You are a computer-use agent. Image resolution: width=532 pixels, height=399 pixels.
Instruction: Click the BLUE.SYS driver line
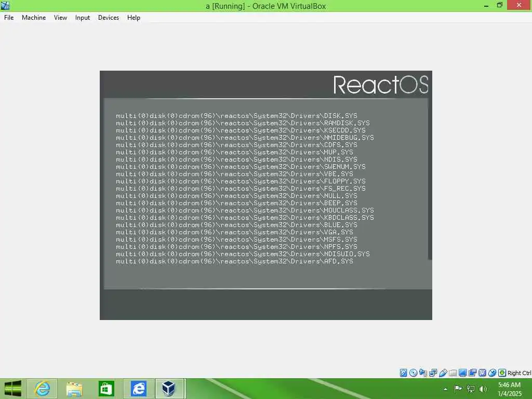[236, 225]
